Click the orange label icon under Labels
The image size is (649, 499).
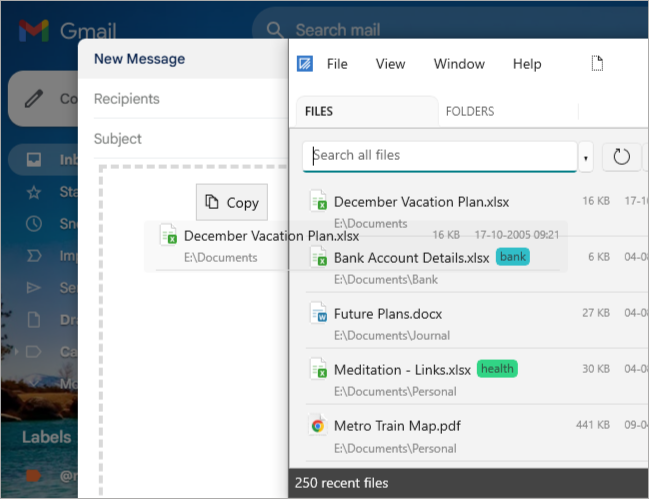point(34,476)
